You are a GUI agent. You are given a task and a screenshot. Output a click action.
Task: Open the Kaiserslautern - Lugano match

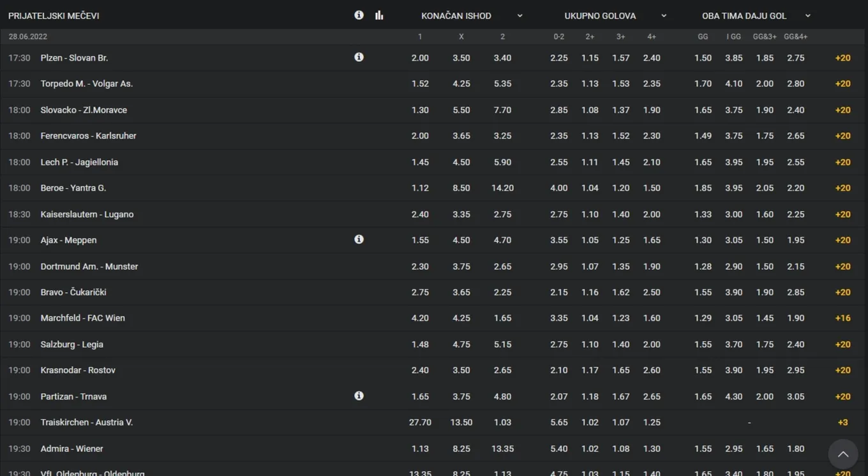coord(87,214)
